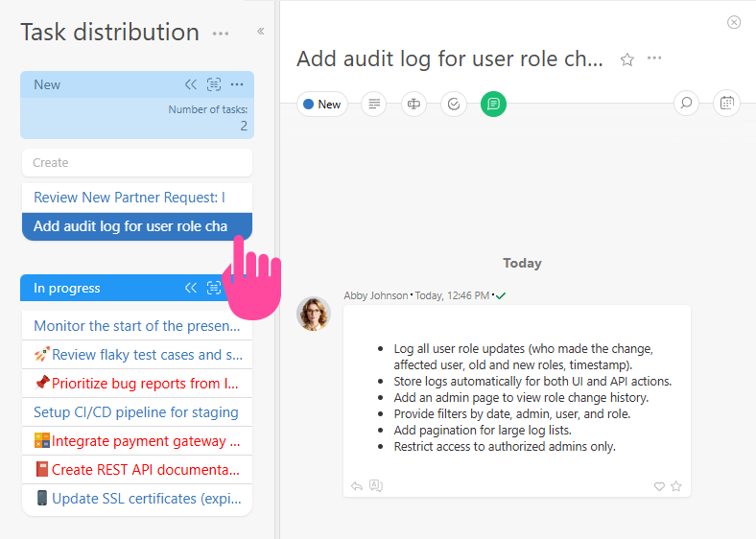Collapse the New column

(x=191, y=84)
